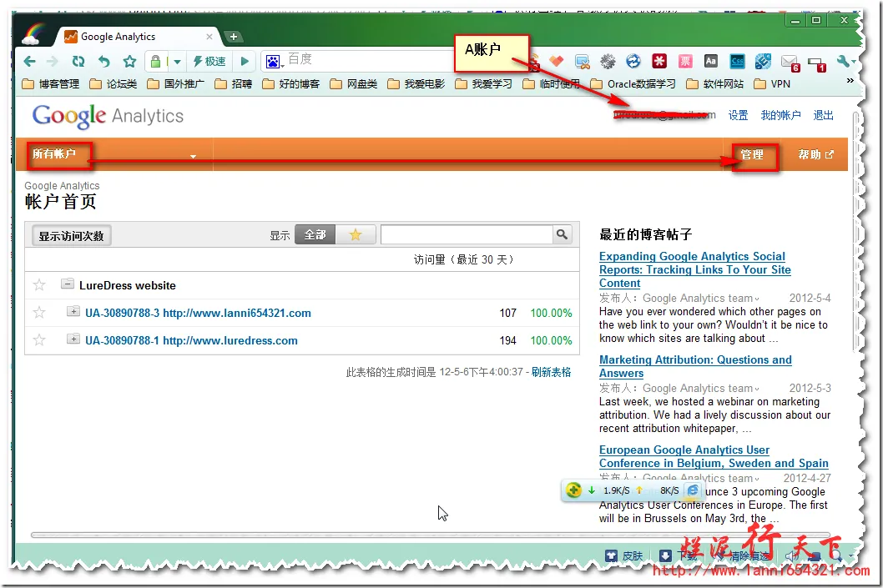
Task: Open the Aa font extension icon
Action: click(x=711, y=61)
